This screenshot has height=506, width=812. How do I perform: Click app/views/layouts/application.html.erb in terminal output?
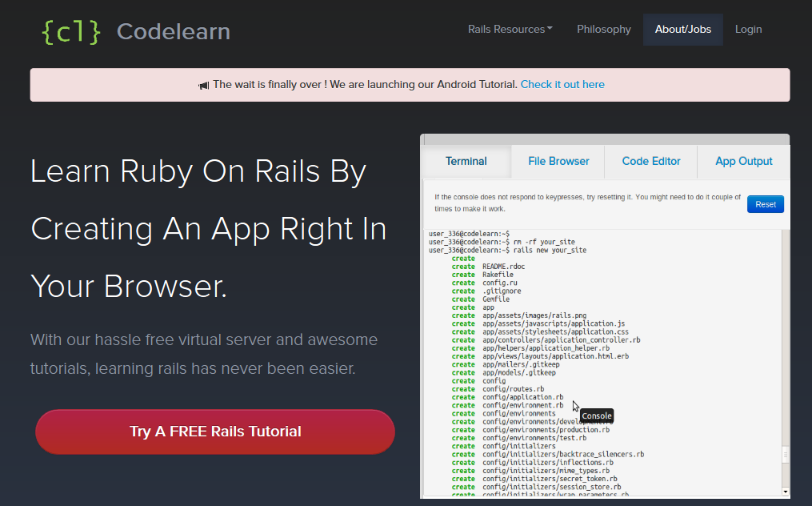(556, 356)
